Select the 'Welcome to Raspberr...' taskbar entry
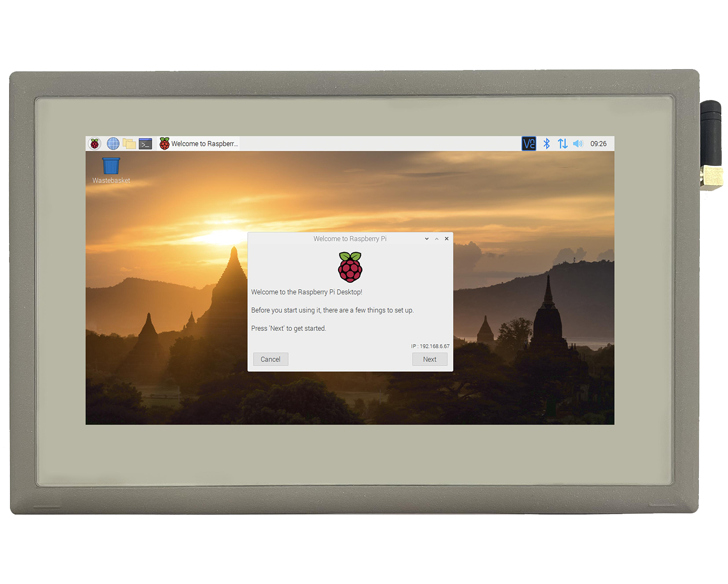The width and height of the screenshot is (728, 584). (x=199, y=144)
